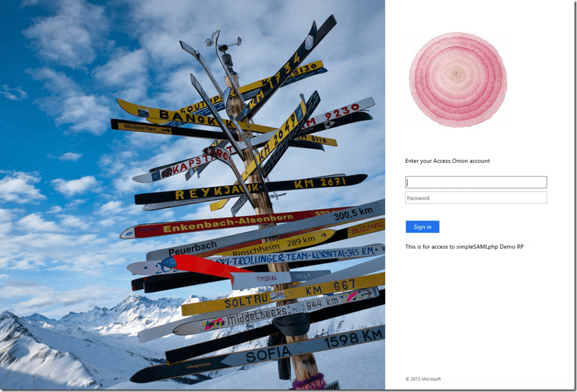This screenshot has height=392, width=577.
Task: Focus the Password input field
Action: [476, 198]
